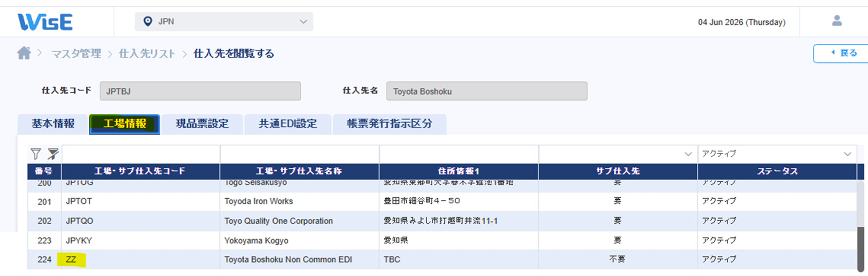This screenshot has width=868, height=276.
Task: Click the location pin icon beside JPN
Action: tap(148, 21)
